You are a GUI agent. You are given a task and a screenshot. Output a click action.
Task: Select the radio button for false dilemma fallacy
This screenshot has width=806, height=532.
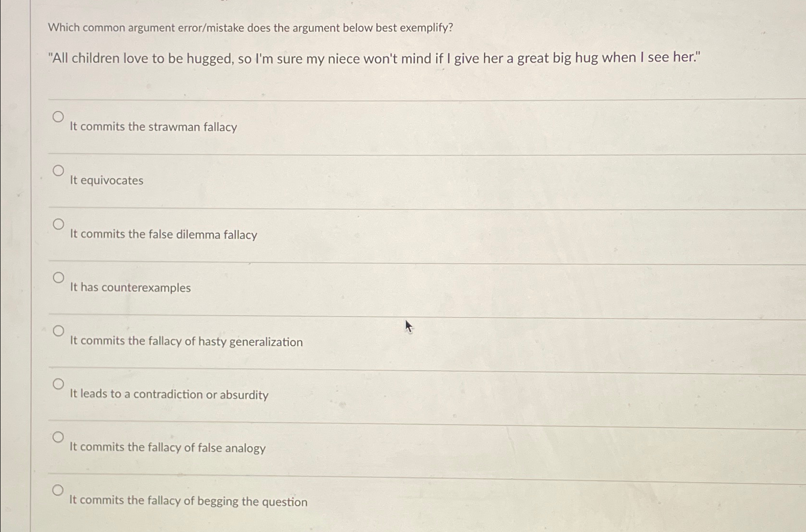59,223
